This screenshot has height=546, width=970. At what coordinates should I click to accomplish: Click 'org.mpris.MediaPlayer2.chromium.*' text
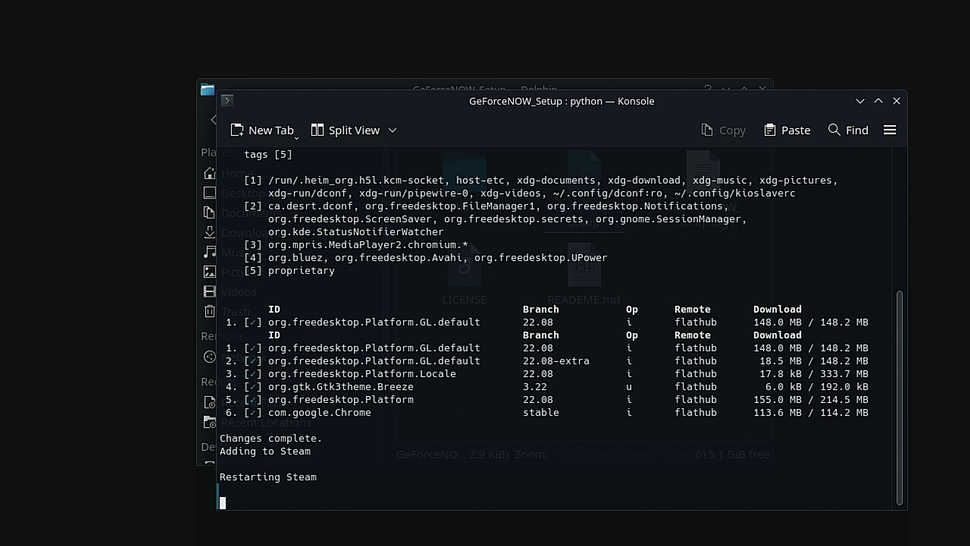point(368,245)
